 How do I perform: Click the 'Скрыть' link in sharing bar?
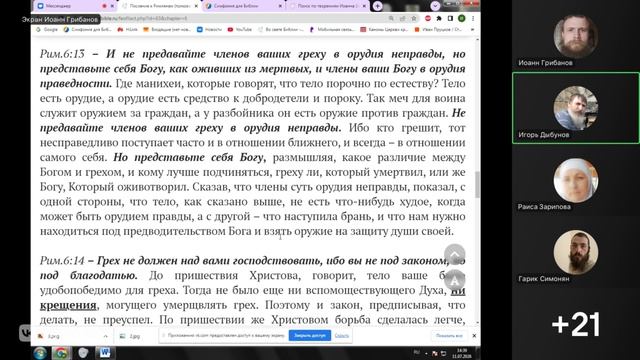[342, 336]
